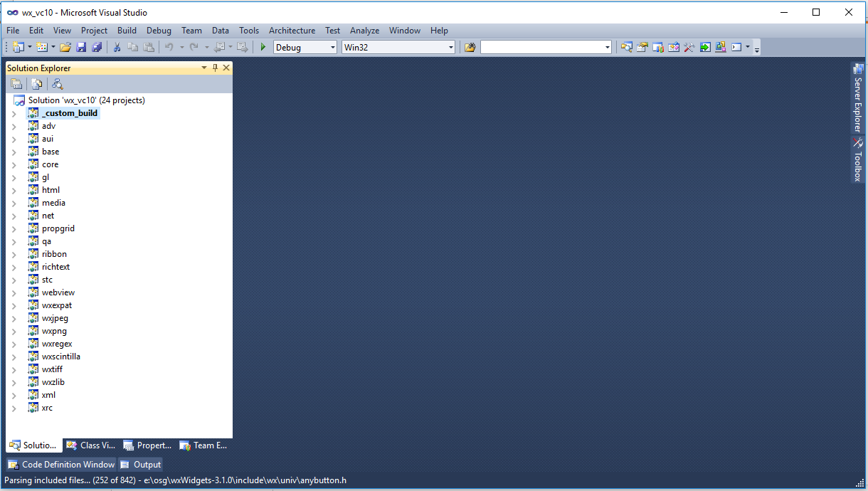Viewport: 868px width, 491px height.
Task: Toggle auto-hide pin on Solution Explorer
Action: [x=216, y=68]
